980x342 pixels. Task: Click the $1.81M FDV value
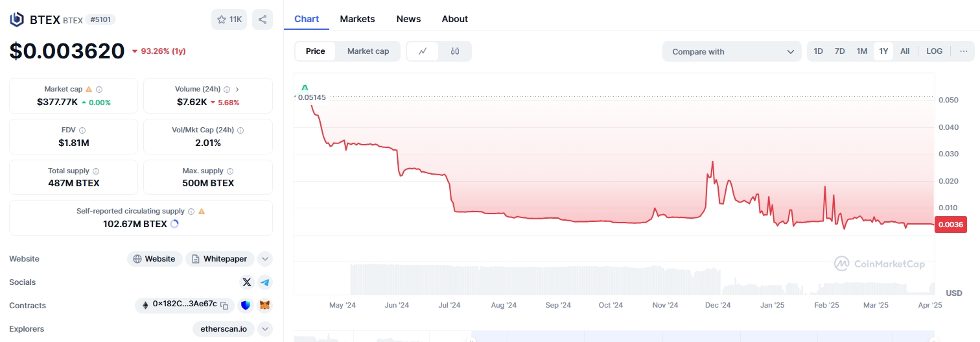coord(73,143)
